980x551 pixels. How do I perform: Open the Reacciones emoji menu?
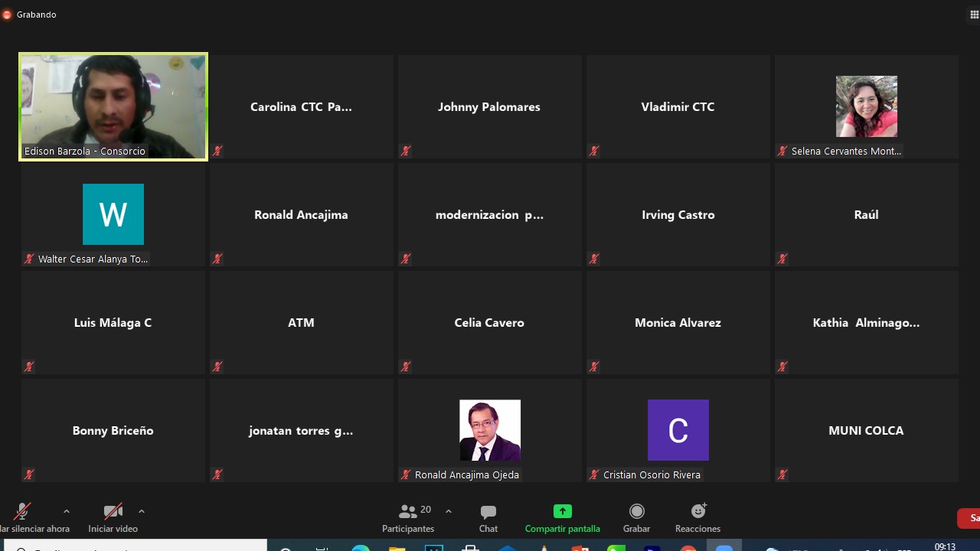(698, 511)
